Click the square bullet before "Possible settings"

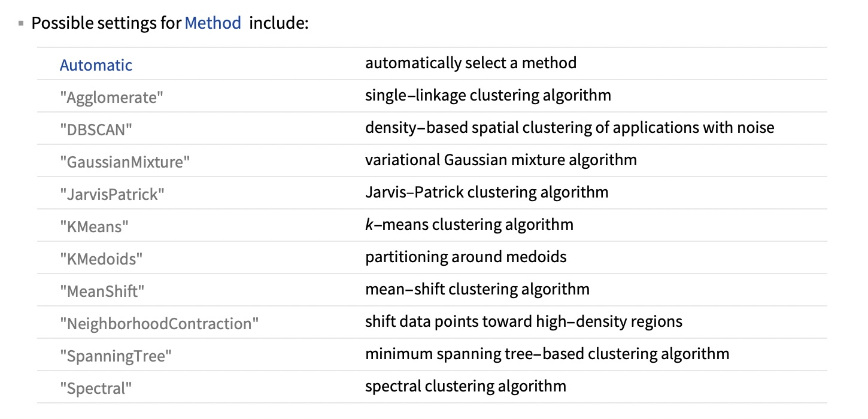(x=21, y=25)
